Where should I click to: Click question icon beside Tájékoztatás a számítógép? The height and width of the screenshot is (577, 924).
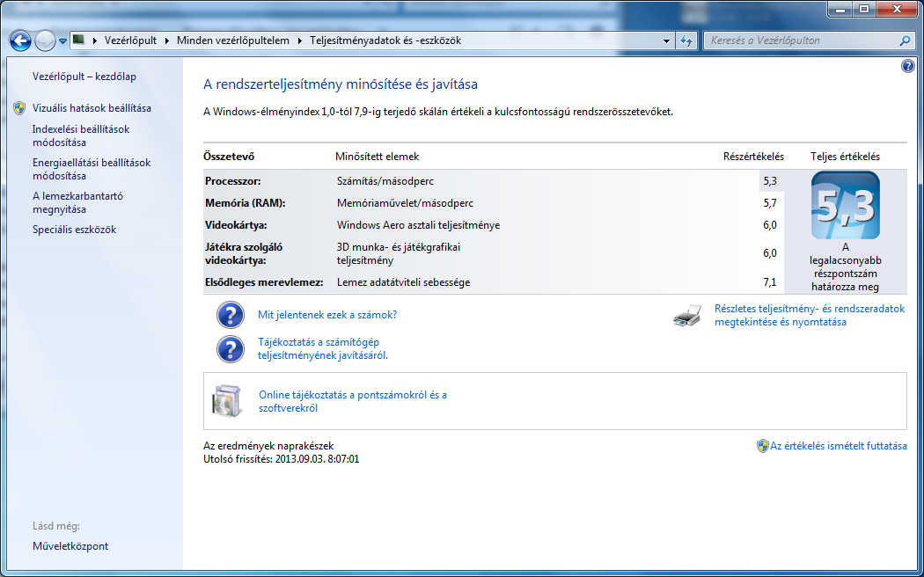coord(231,349)
